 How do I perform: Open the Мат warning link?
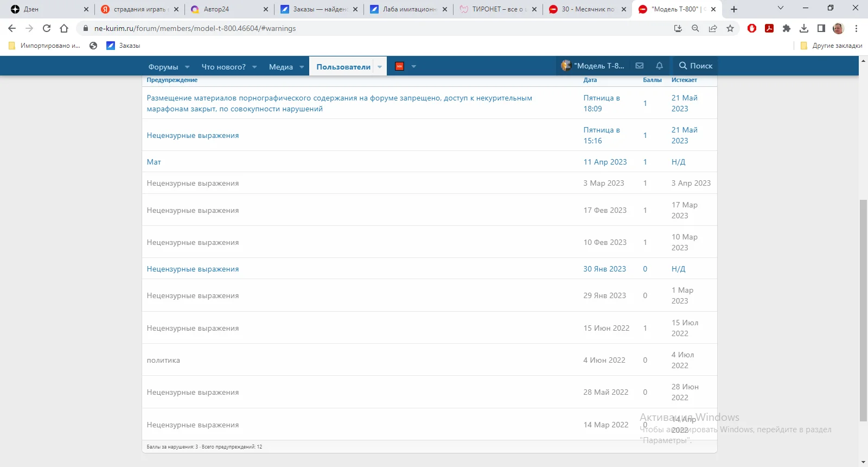pos(154,162)
